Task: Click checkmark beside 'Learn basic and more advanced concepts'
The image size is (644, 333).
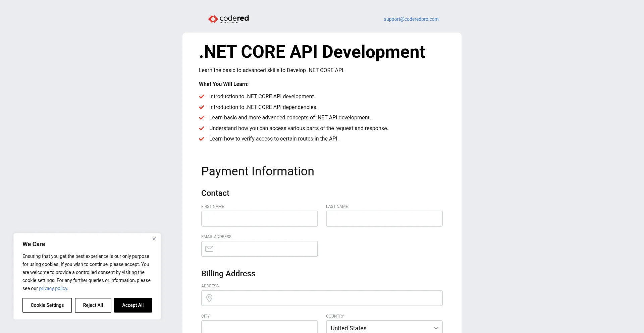Action: [202, 118]
